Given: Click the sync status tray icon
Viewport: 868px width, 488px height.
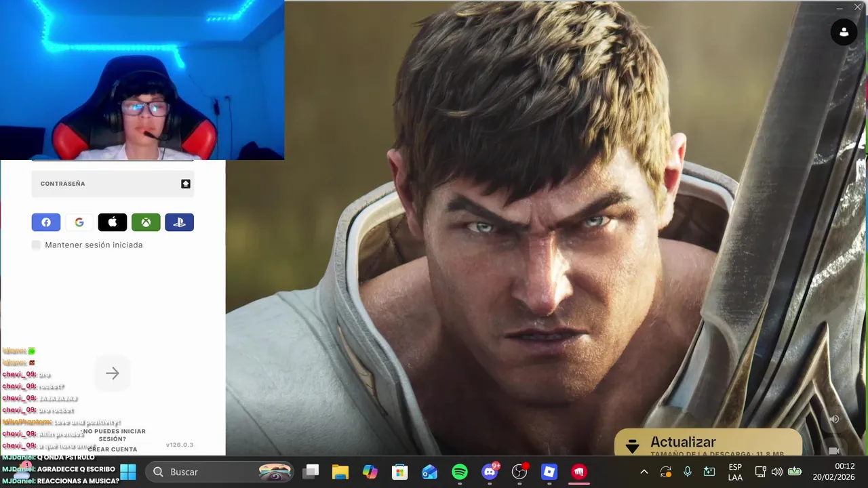Looking at the screenshot, I should (666, 472).
